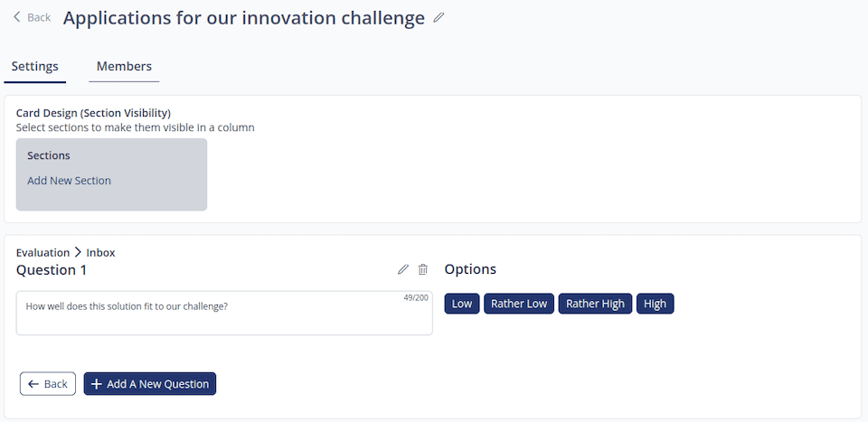This screenshot has width=868, height=422.
Task: Click the pencil icon for Question 1
Action: tap(403, 269)
